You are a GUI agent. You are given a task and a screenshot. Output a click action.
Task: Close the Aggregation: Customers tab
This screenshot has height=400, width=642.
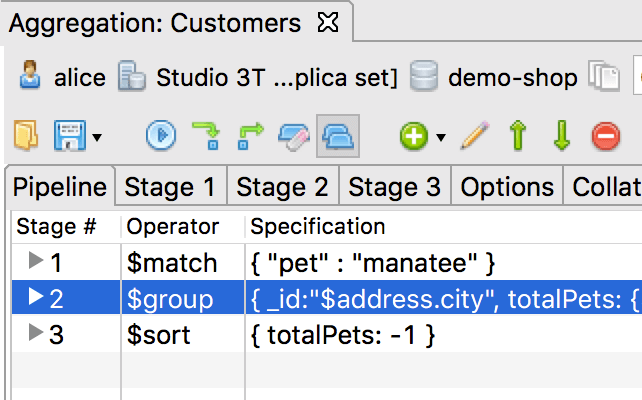(x=328, y=22)
